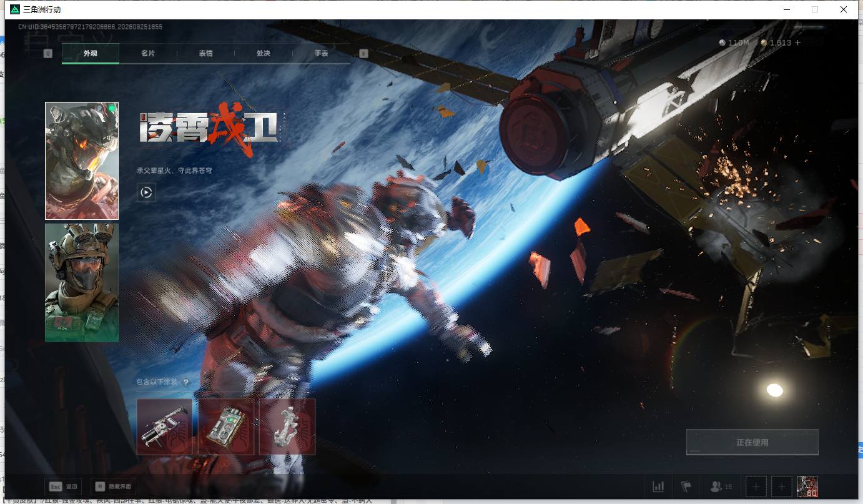The height and width of the screenshot is (504, 863).
Task: Select the red armored 凌霄戍卫 skin thumbnail
Action: pyautogui.click(x=82, y=161)
